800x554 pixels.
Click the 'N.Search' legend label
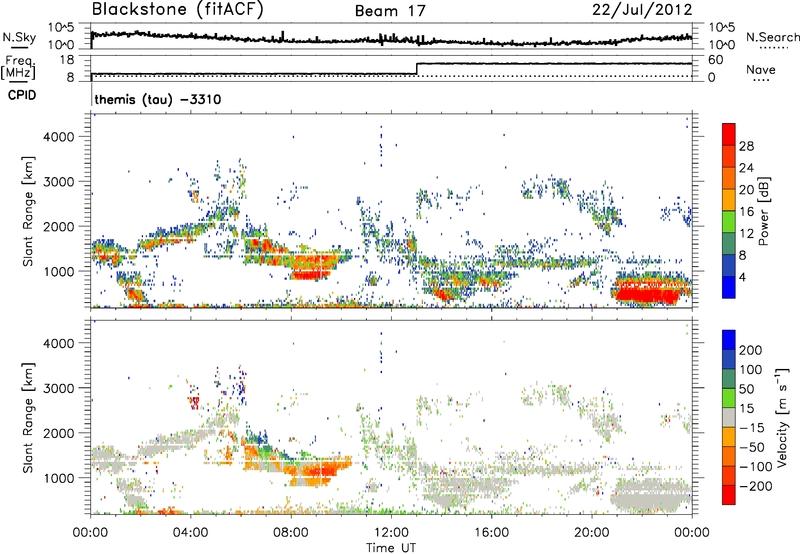(773, 37)
